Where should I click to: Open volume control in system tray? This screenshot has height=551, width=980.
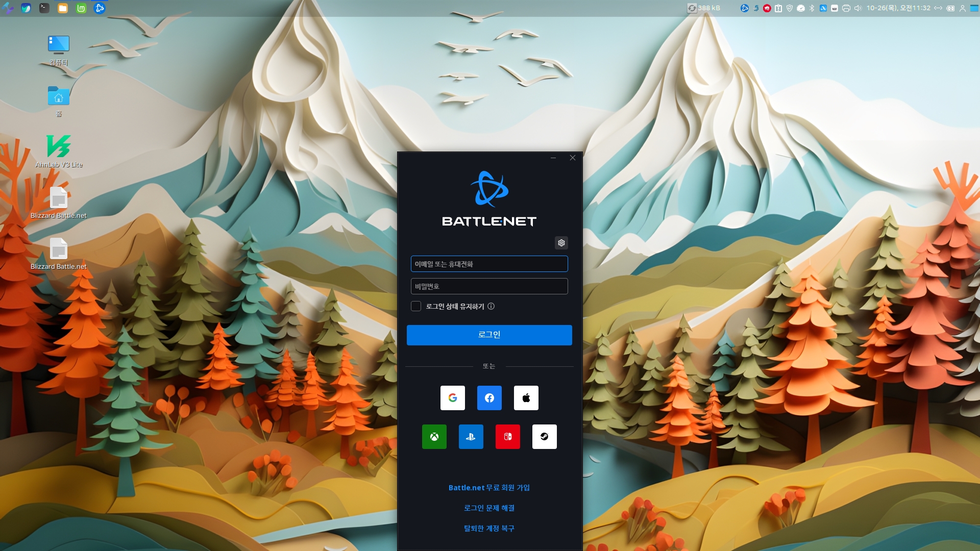(857, 8)
